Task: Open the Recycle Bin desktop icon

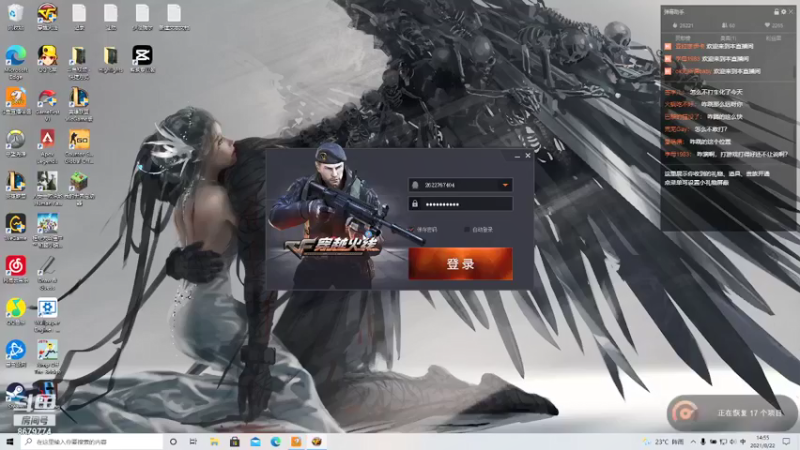Action: (x=16, y=14)
